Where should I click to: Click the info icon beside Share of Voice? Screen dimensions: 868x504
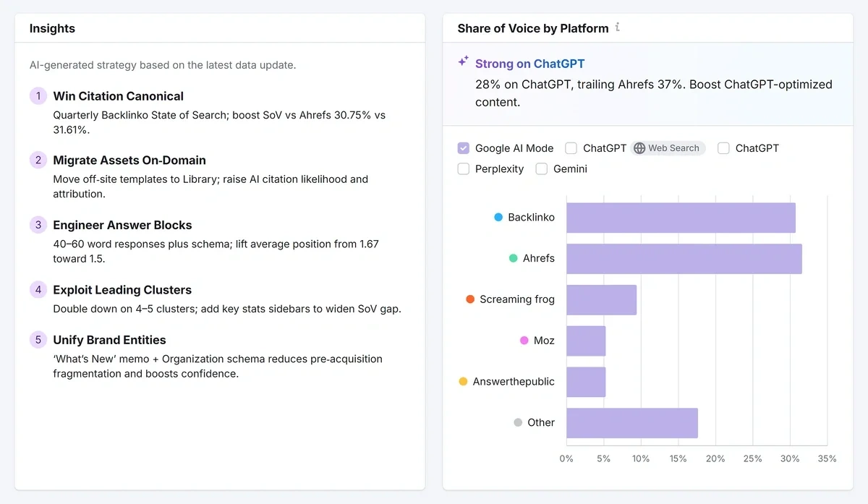coord(618,27)
